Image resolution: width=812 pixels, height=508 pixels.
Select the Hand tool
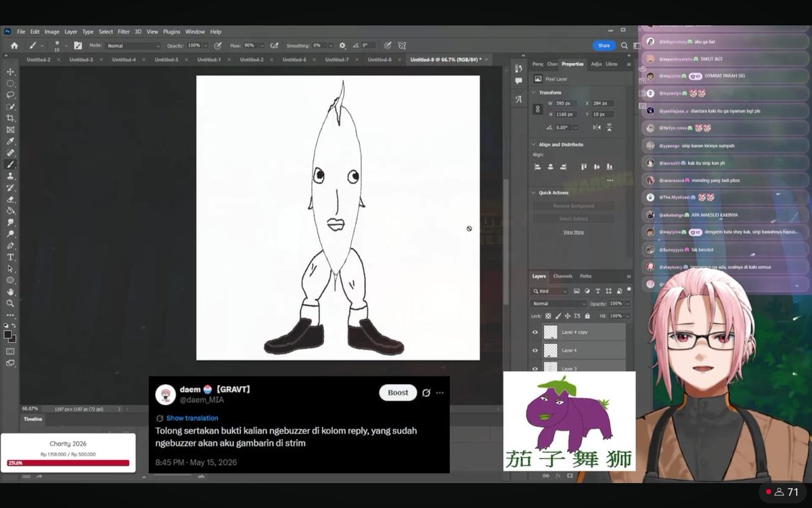(x=10, y=292)
